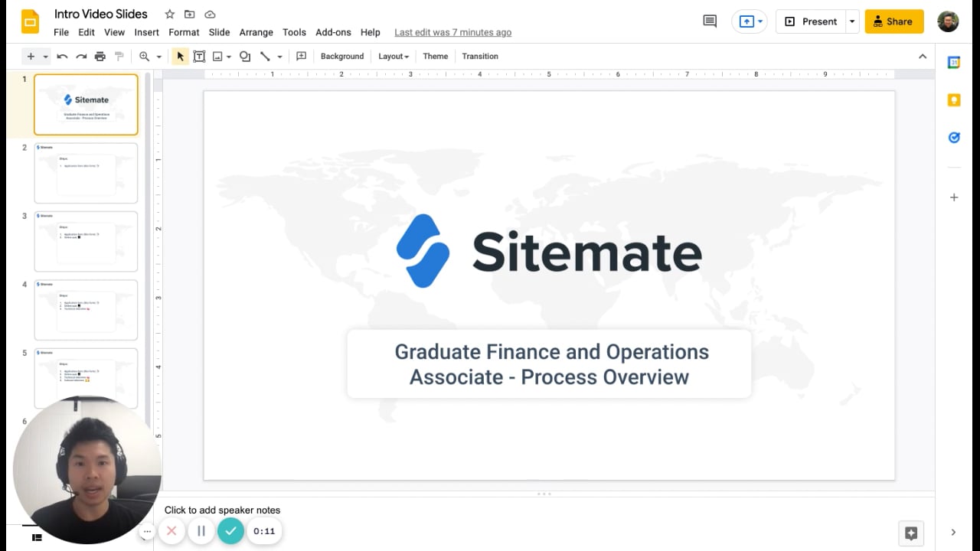Open the Add-ons menu

[333, 32]
